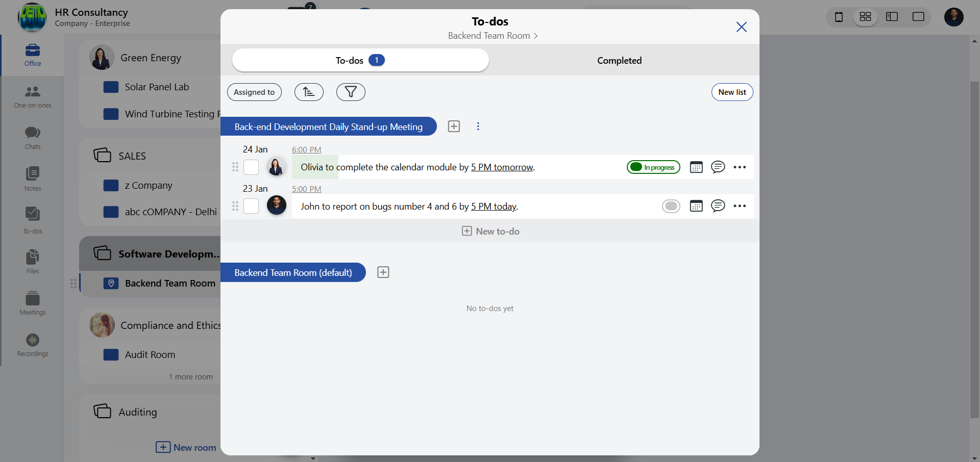Image resolution: width=980 pixels, height=462 pixels.
Task: Click New to-do under Stand-up list
Action: 490,231
